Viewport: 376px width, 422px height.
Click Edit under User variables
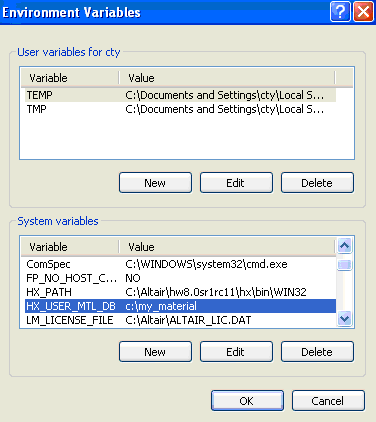click(236, 183)
